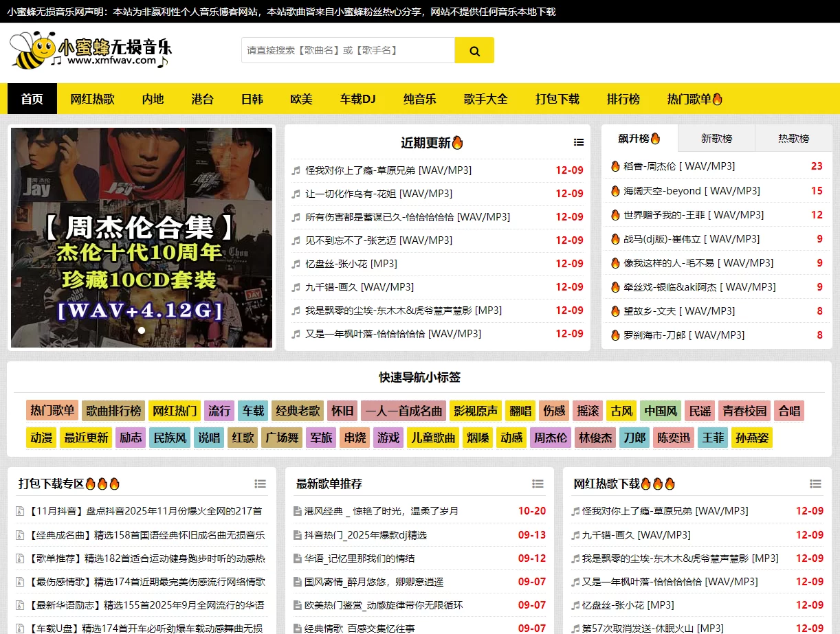Image resolution: width=840 pixels, height=634 pixels.
Task: Click the music note icon beside 怪我对你上了瘾
Action: pos(297,170)
